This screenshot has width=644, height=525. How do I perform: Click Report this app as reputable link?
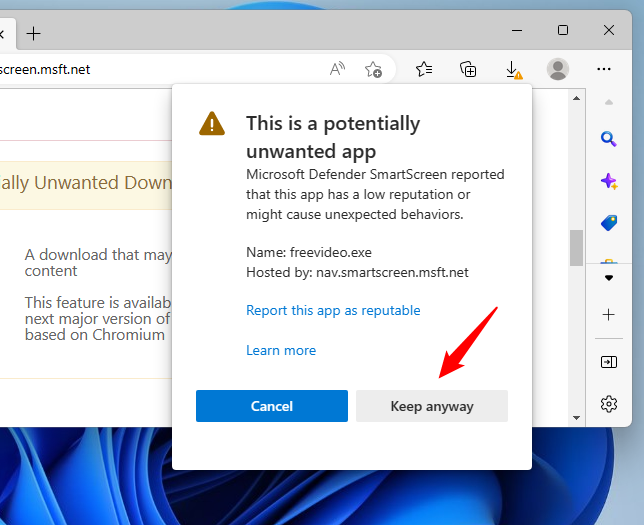pos(333,310)
